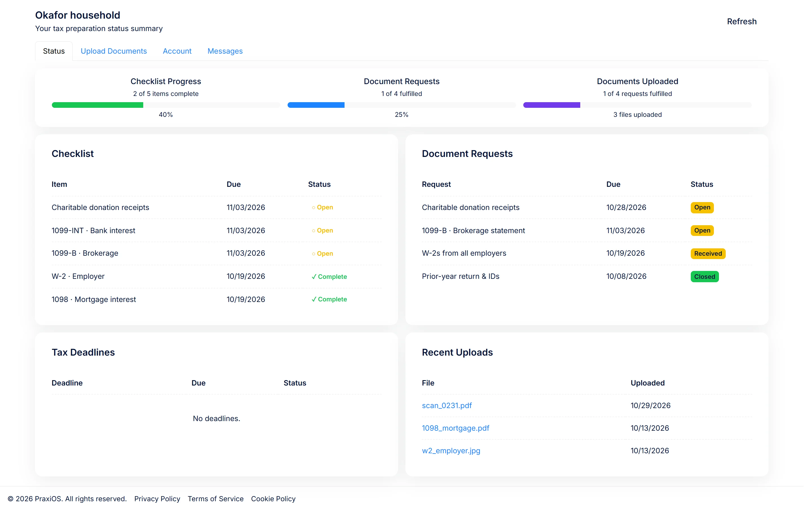This screenshot has height=508, width=812.
Task: Click the Closed badge for Prior-year return & IDs
Action: click(705, 277)
